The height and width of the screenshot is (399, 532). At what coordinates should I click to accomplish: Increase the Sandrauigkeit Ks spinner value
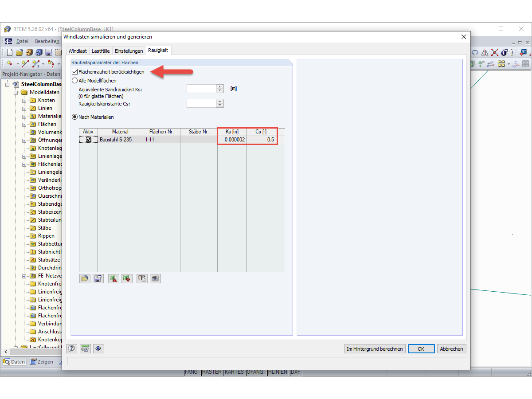tap(220, 87)
